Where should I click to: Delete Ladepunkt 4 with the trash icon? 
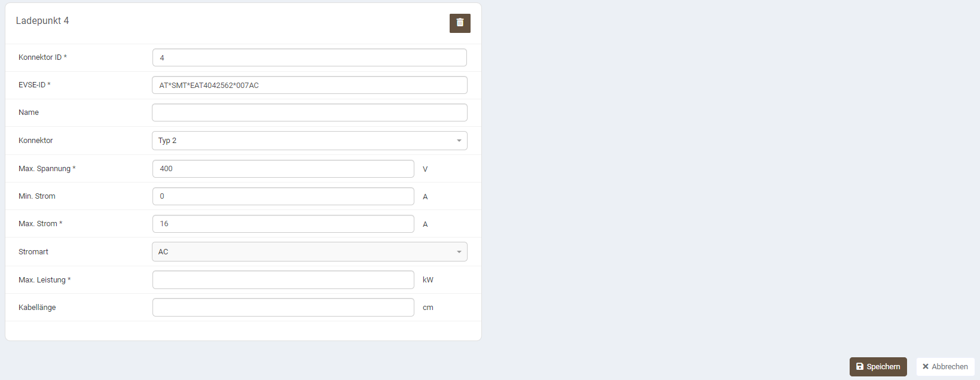coord(460,23)
